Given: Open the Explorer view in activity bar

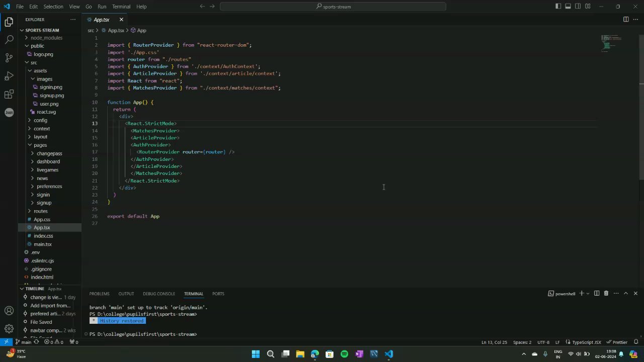Looking at the screenshot, I should click(9, 22).
